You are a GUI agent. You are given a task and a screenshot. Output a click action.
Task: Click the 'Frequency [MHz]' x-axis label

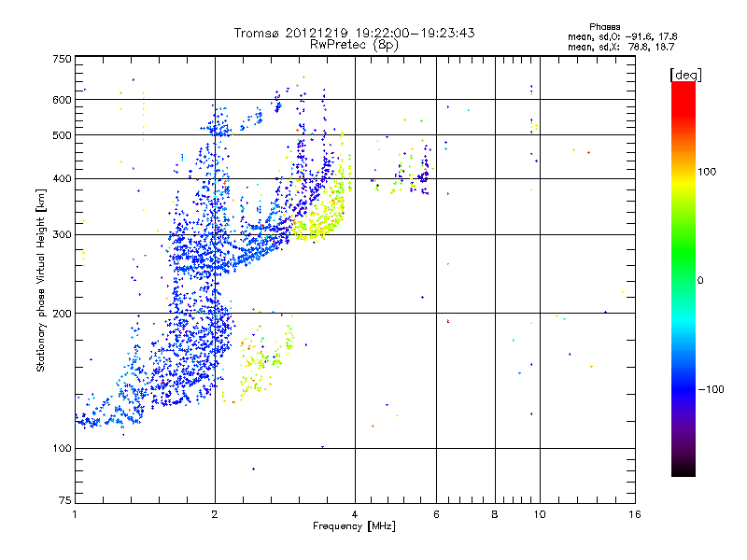pos(354,526)
